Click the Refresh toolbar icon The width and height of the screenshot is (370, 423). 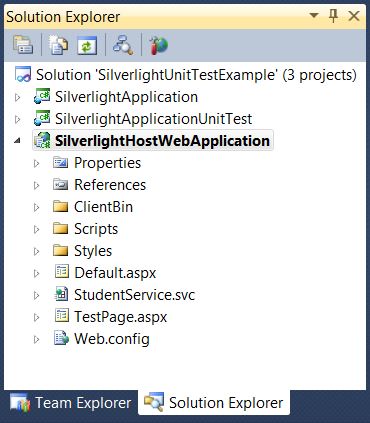tap(87, 45)
